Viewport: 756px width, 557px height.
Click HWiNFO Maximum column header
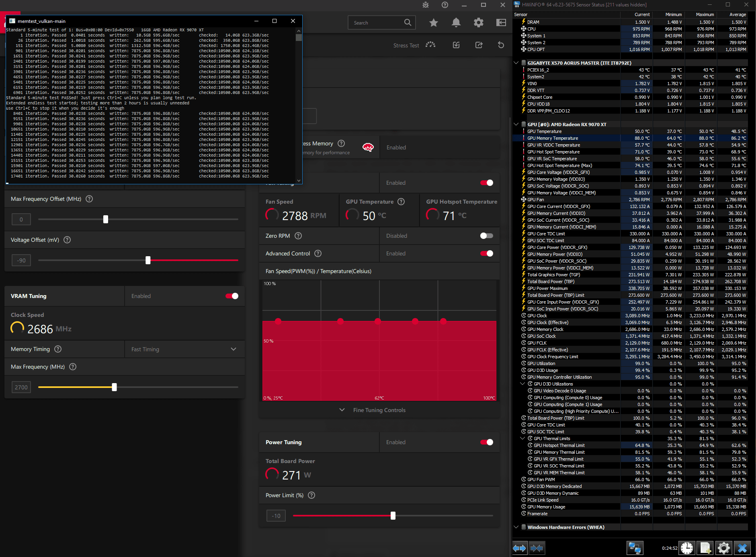(701, 14)
